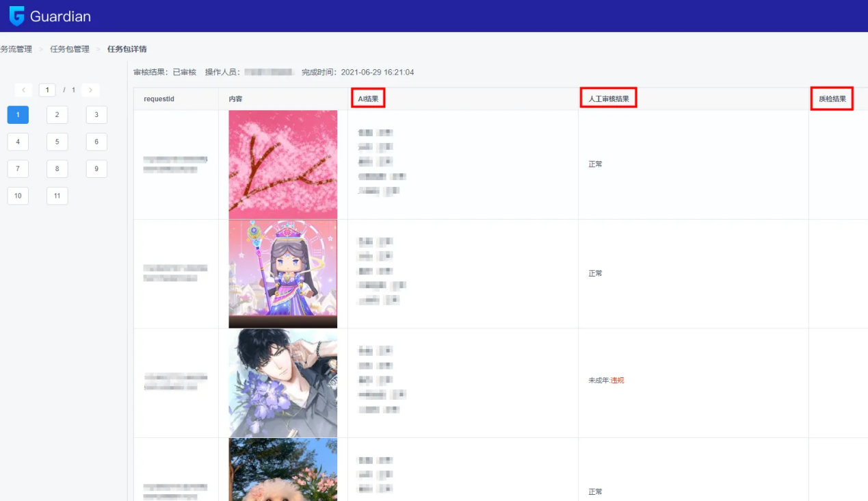
Task: Click 任务包详情 breadcrumb text
Action: [127, 49]
